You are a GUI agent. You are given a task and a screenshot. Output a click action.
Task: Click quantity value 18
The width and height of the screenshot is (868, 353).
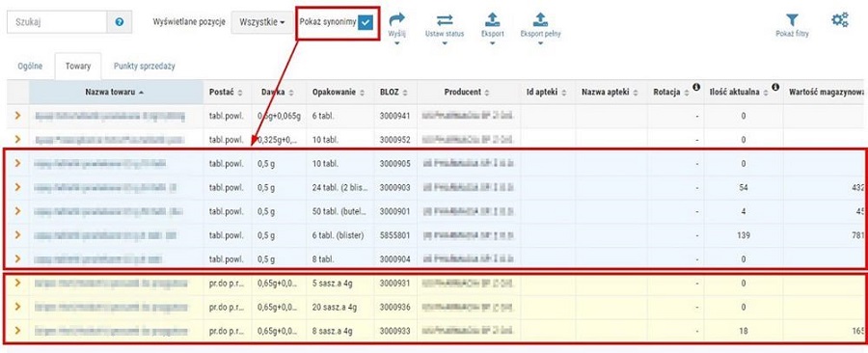(743, 331)
